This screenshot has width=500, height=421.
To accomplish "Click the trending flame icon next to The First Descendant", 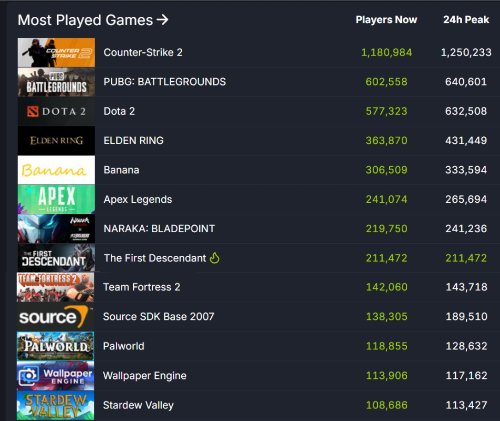I will click(215, 258).
